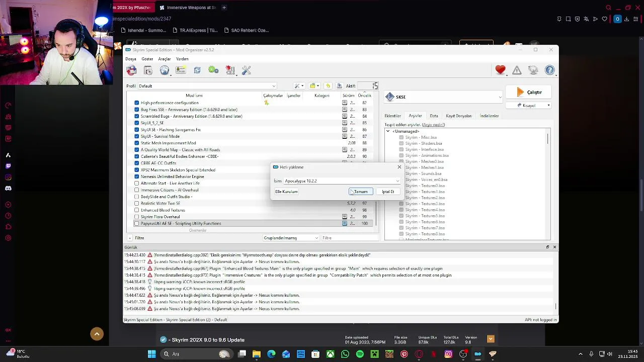This screenshot has height=362, width=644.
Task: Open the Nexus globe browser icon
Action: point(165,70)
